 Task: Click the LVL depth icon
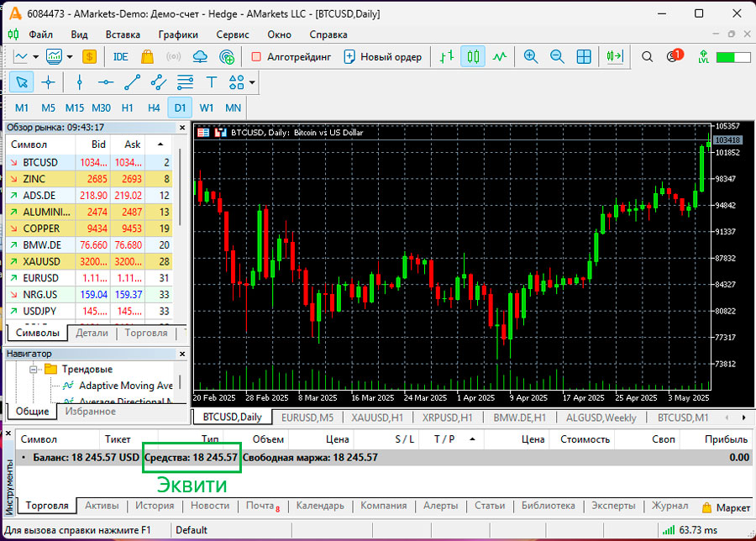click(x=703, y=57)
